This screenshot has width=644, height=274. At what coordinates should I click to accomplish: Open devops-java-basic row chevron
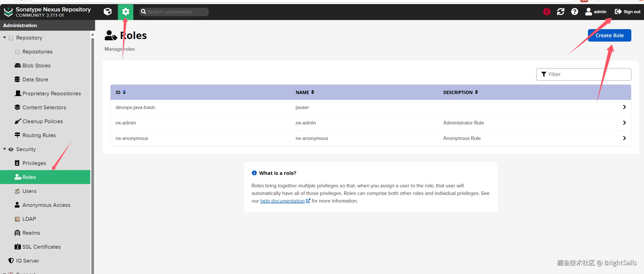pyautogui.click(x=624, y=107)
